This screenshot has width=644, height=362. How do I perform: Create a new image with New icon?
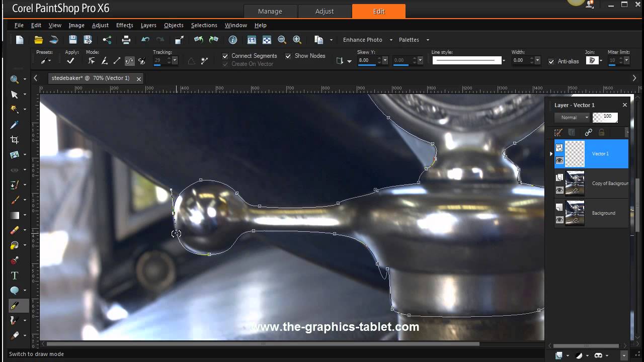point(20,40)
